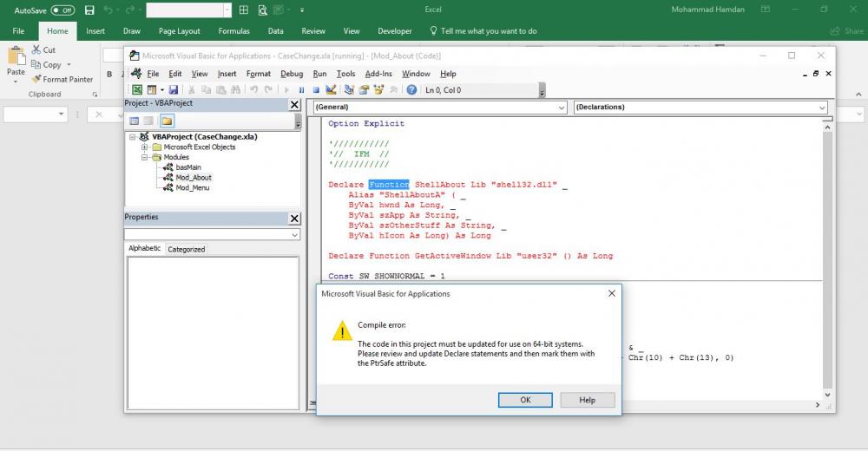
Task: Click the Print Preview icon in Excel quick access
Action: (262, 10)
